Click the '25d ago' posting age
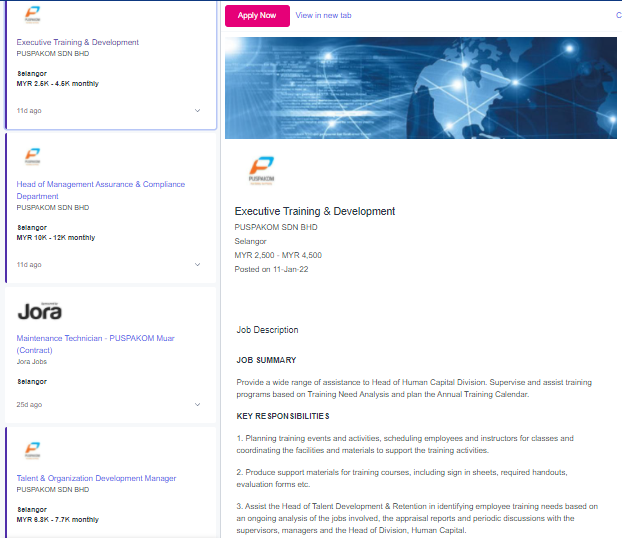The image size is (622, 538). 29,405
